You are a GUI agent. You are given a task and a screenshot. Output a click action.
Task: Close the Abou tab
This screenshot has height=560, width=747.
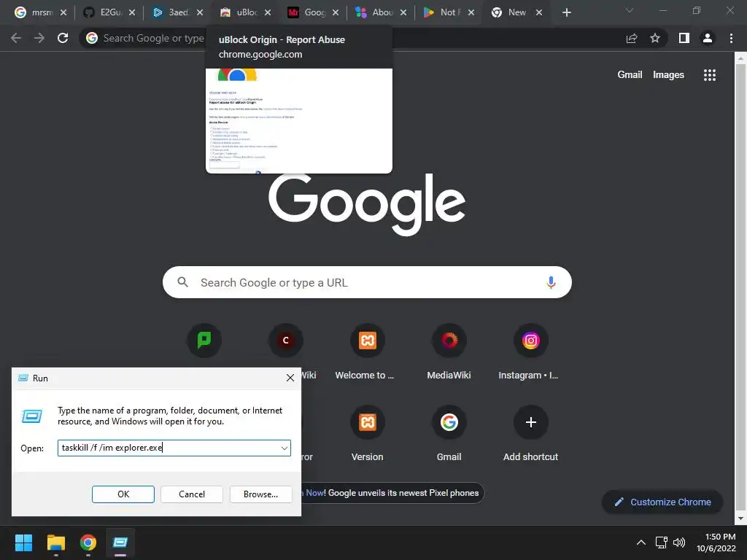click(x=403, y=12)
